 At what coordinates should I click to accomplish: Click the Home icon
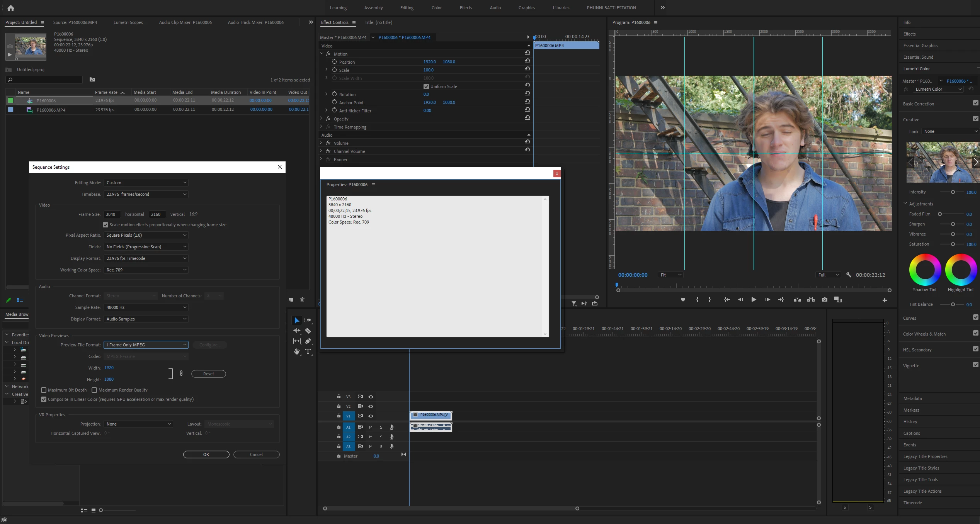11,8
